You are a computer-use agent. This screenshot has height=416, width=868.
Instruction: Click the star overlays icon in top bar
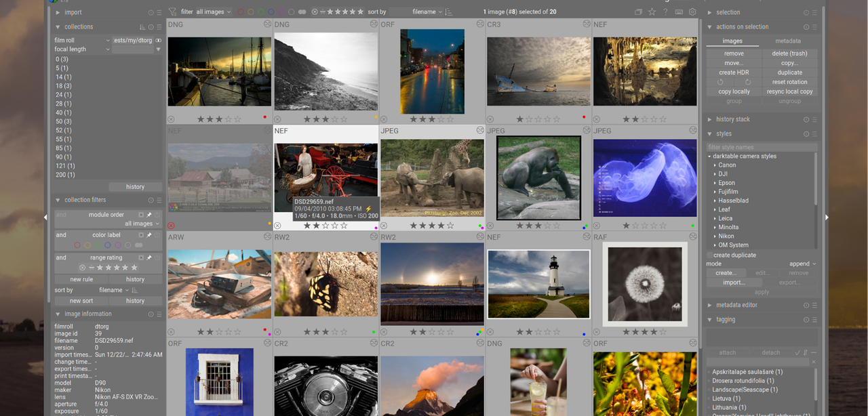(652, 12)
